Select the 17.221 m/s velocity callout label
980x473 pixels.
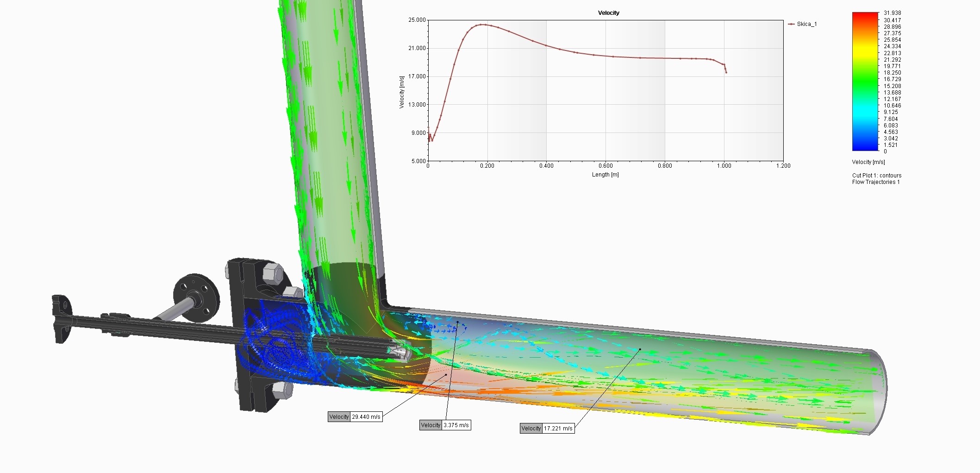547,429
